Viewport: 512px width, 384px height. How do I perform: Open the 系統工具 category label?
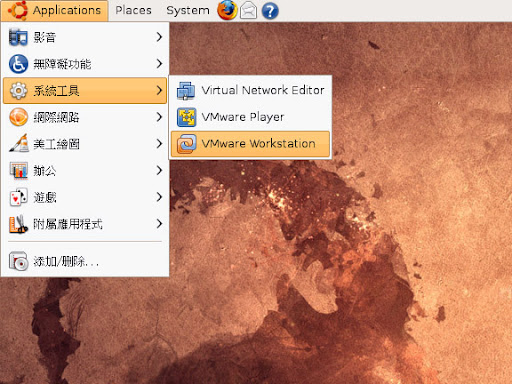coord(56,91)
